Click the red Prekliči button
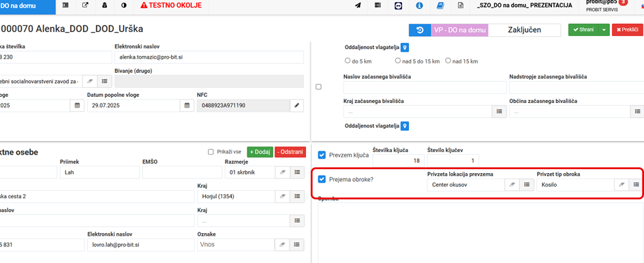644x263 pixels. (628, 30)
